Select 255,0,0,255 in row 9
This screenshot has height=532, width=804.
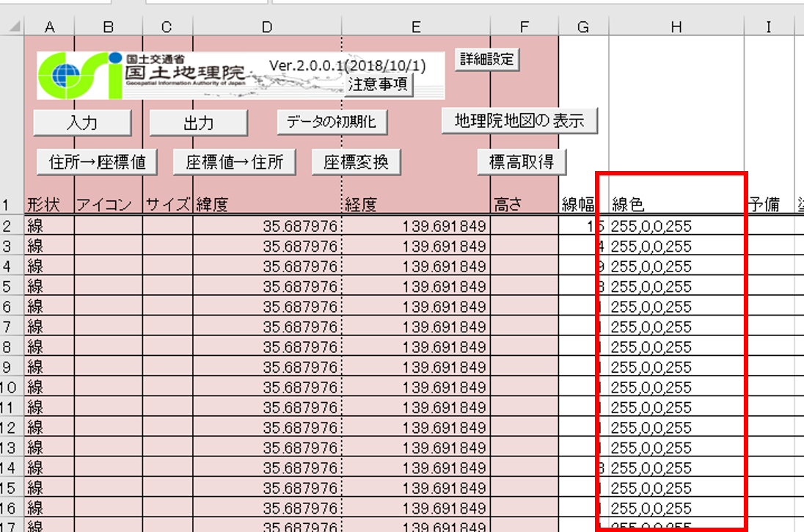click(676, 366)
